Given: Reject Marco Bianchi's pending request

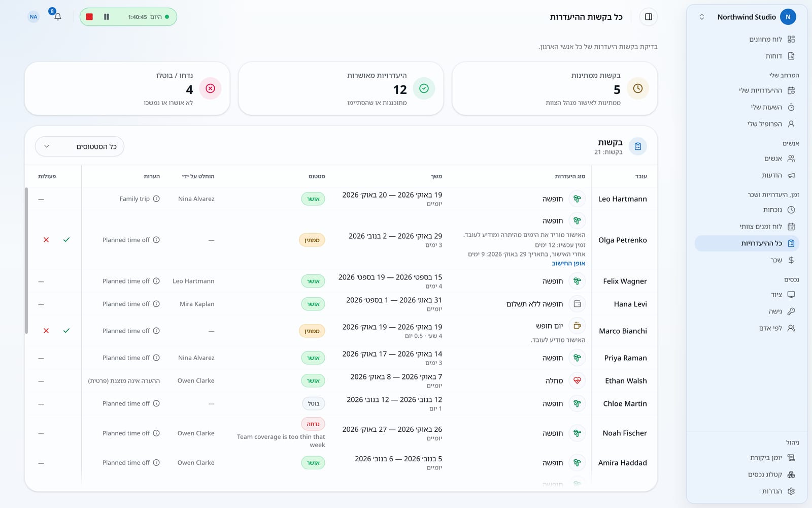Looking at the screenshot, I should 46,331.
